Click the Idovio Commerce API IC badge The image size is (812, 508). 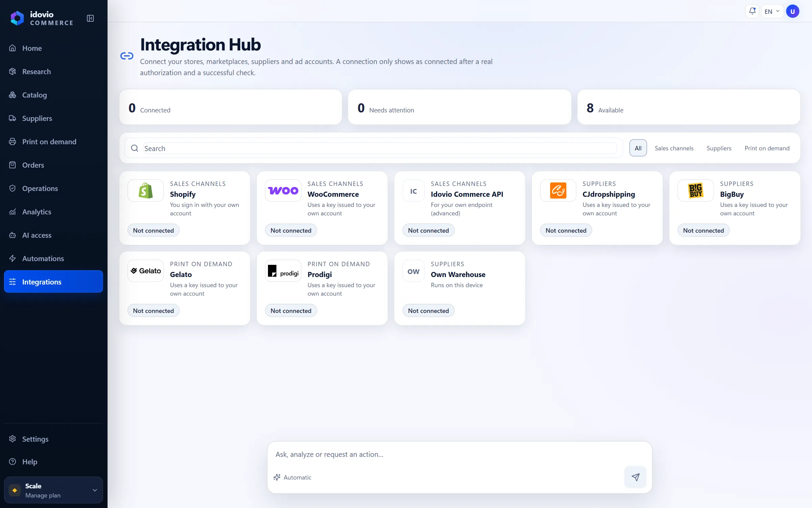tap(413, 191)
